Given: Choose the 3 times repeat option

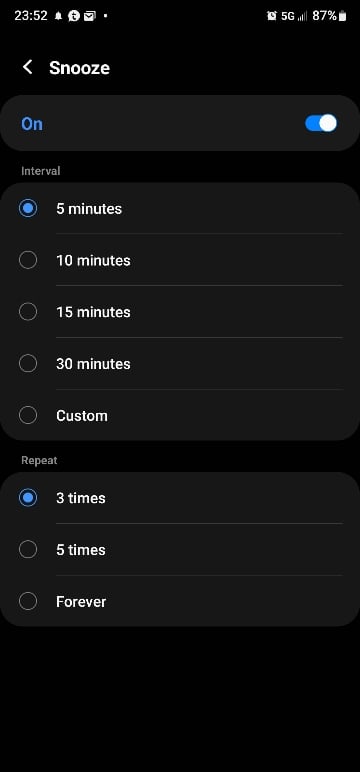Looking at the screenshot, I should click(x=180, y=498).
